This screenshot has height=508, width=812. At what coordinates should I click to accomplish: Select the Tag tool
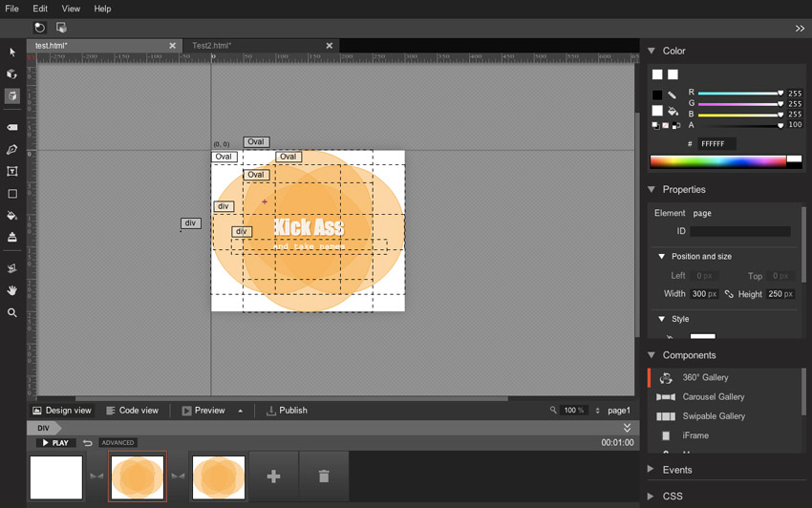[12, 127]
